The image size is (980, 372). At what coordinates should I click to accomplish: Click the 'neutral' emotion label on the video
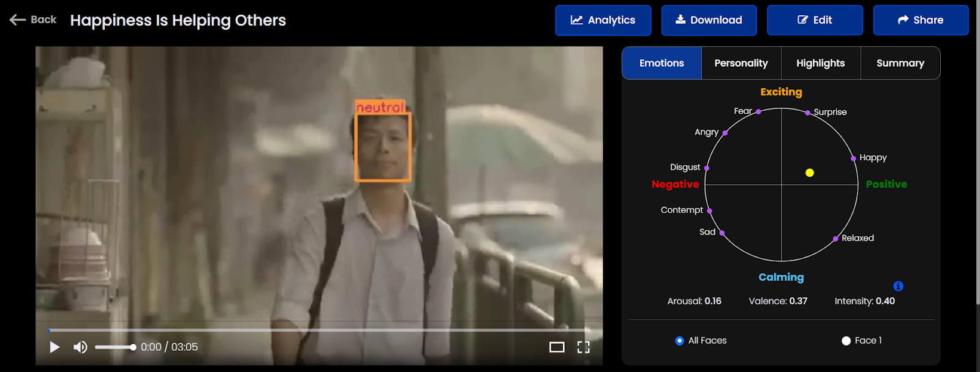click(x=380, y=107)
